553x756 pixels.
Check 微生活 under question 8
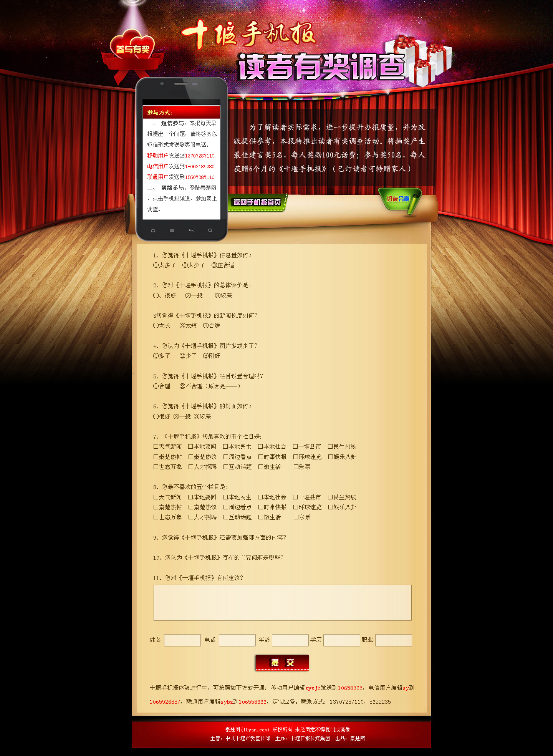click(261, 517)
